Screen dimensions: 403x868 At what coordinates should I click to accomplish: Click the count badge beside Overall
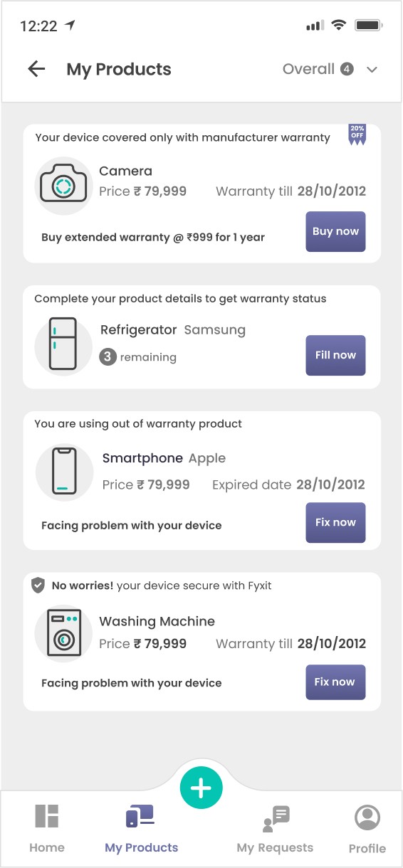pos(347,69)
